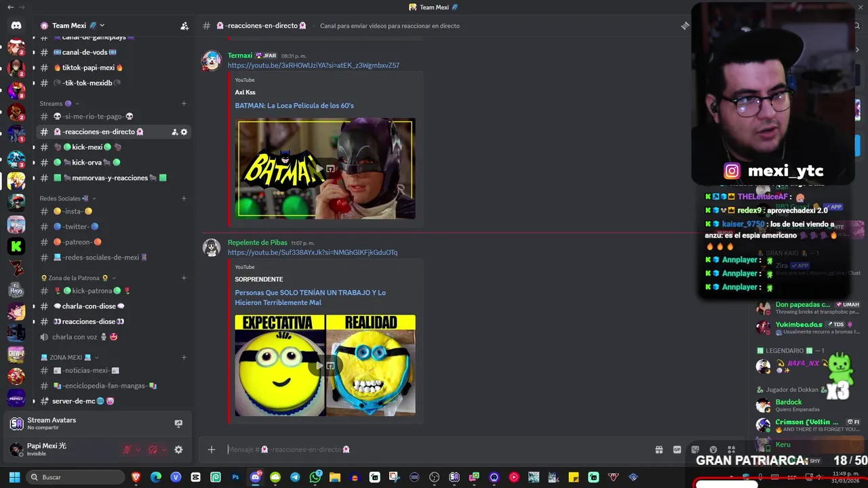
Task: Open Termaxi's youtu.be link
Action: [x=313, y=66]
